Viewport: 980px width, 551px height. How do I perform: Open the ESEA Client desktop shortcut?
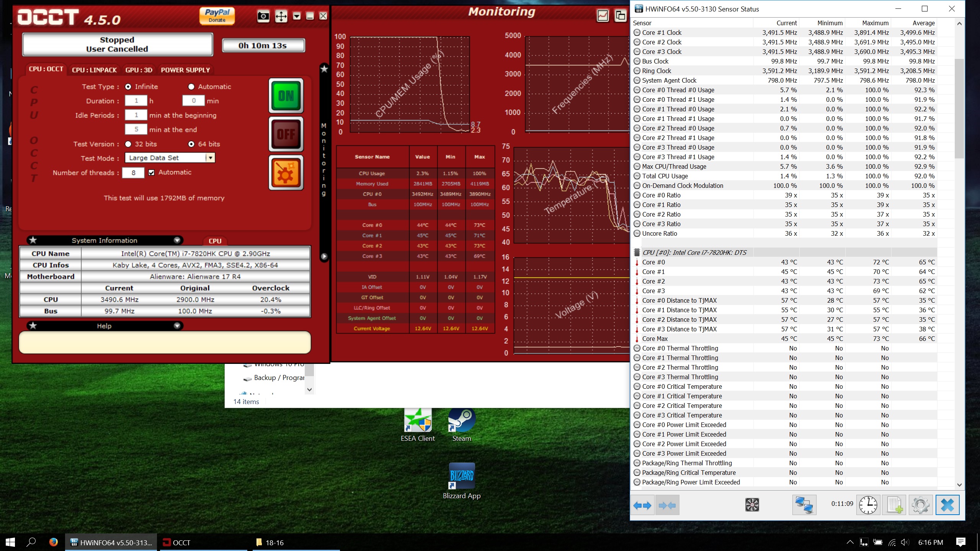tap(418, 425)
